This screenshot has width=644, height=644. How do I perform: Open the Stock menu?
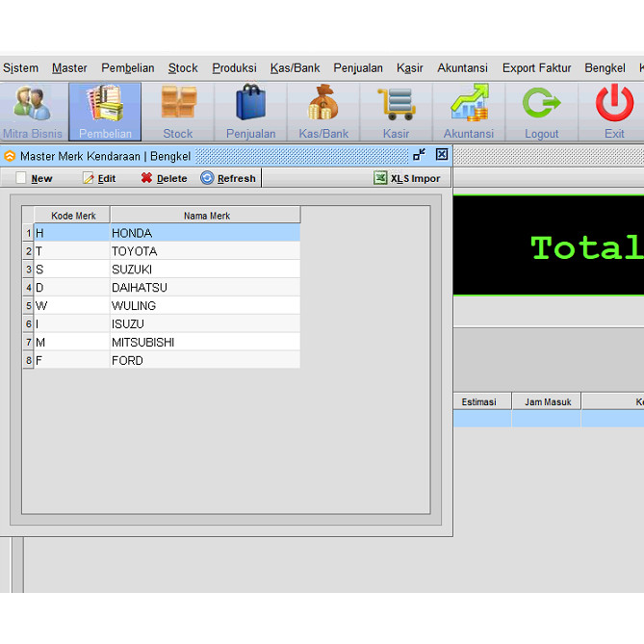point(183,67)
